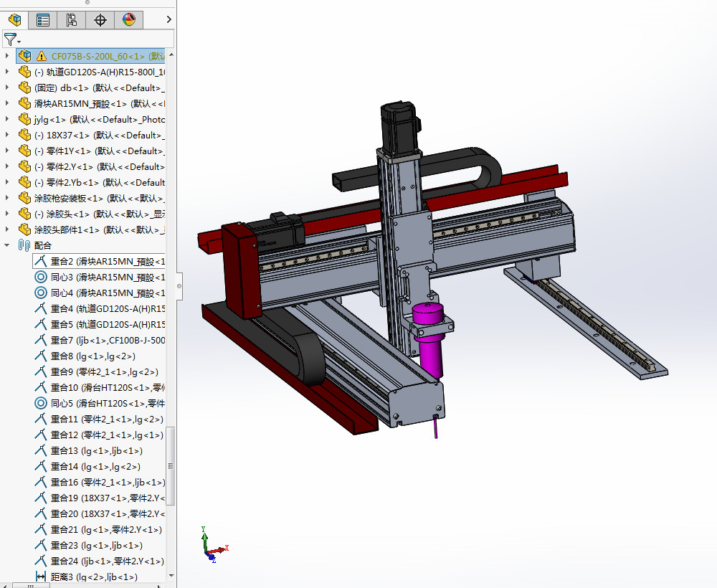Expand the (固定) db<1> component
The width and height of the screenshot is (717, 588).
coord(6,87)
